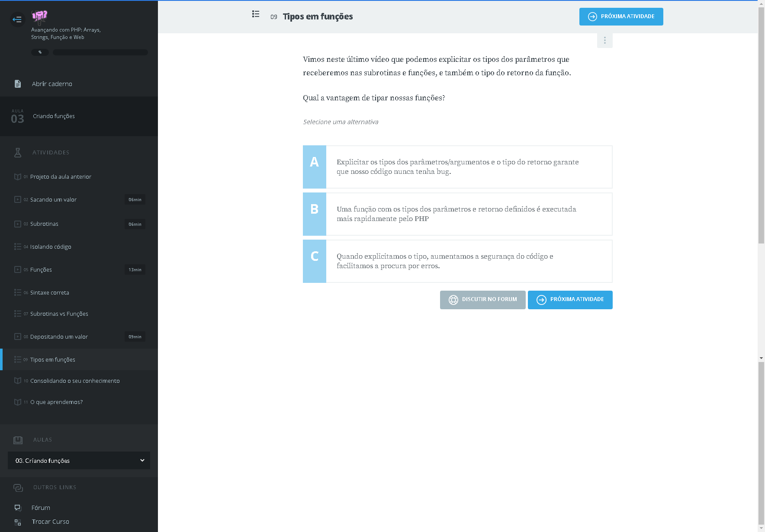Image resolution: width=765 pixels, height=532 pixels.
Task: Open the three-dot options menu
Action: coord(604,40)
